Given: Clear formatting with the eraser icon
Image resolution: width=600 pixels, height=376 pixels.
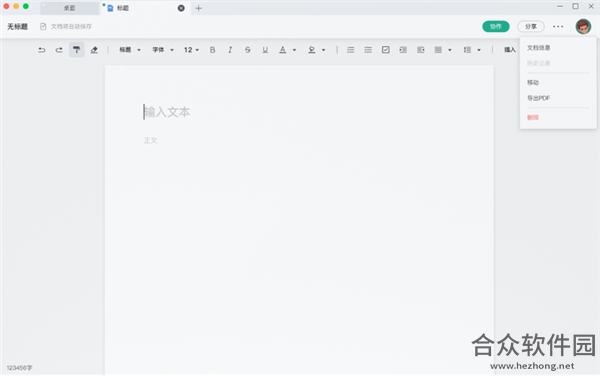Looking at the screenshot, I should (94, 50).
